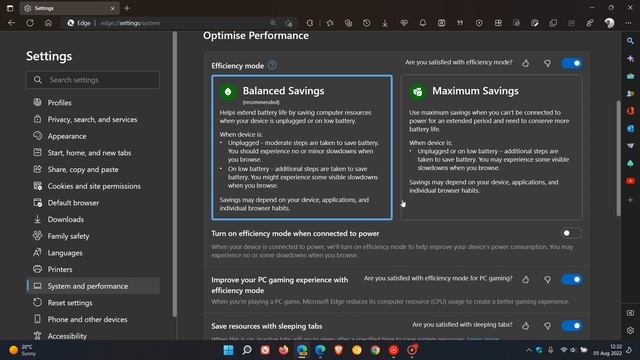Enable efficiency mode when connected to power
640x360 pixels.
pyautogui.click(x=571, y=233)
